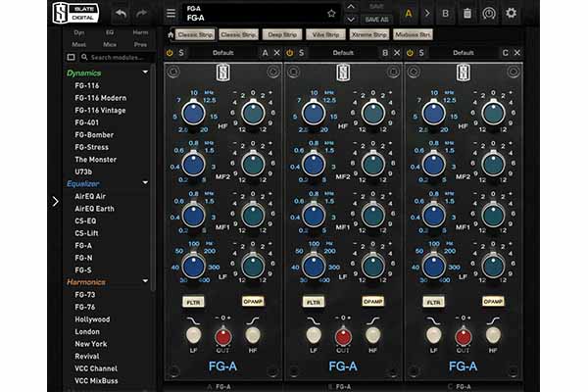Switch to the Deep Strip tab
The image size is (588, 392).
[282, 35]
